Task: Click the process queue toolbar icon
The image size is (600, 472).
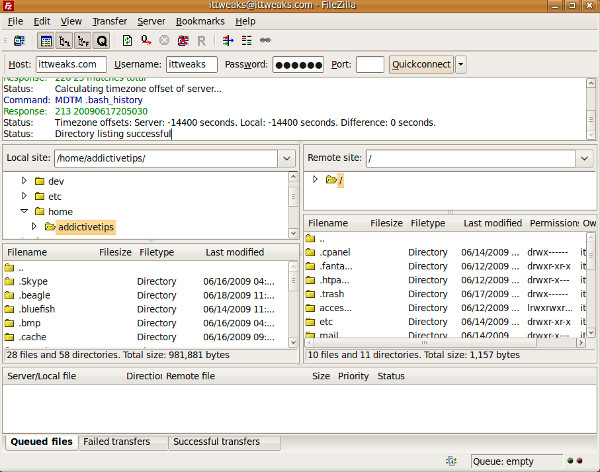Action: tap(146, 40)
